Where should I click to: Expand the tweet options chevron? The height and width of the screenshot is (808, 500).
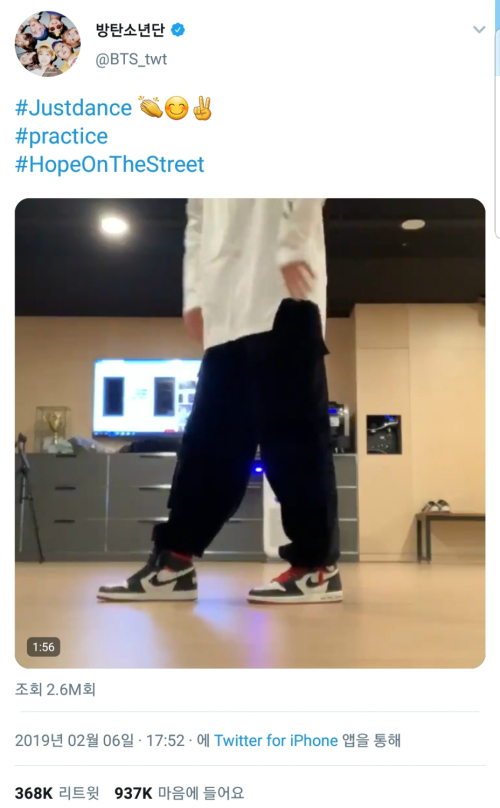coord(479,29)
